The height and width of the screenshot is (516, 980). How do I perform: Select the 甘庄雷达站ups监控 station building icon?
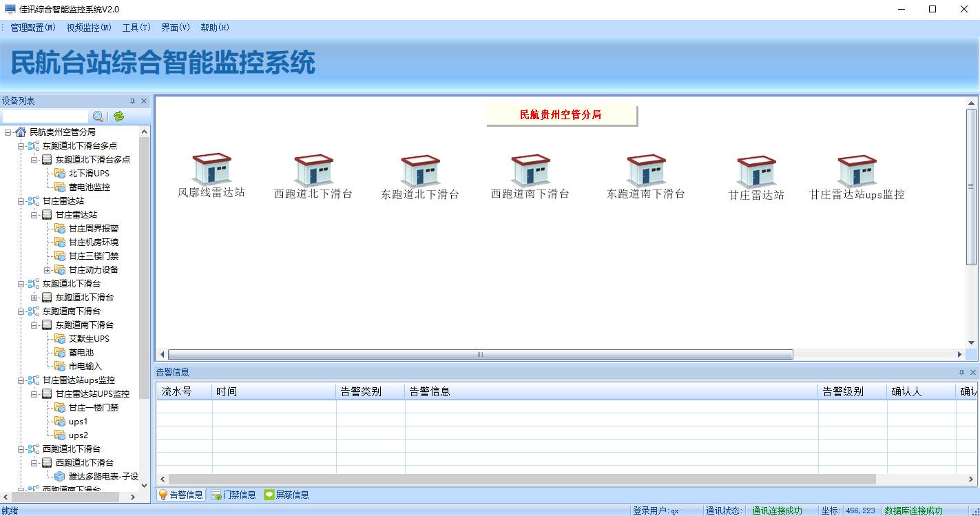click(857, 171)
